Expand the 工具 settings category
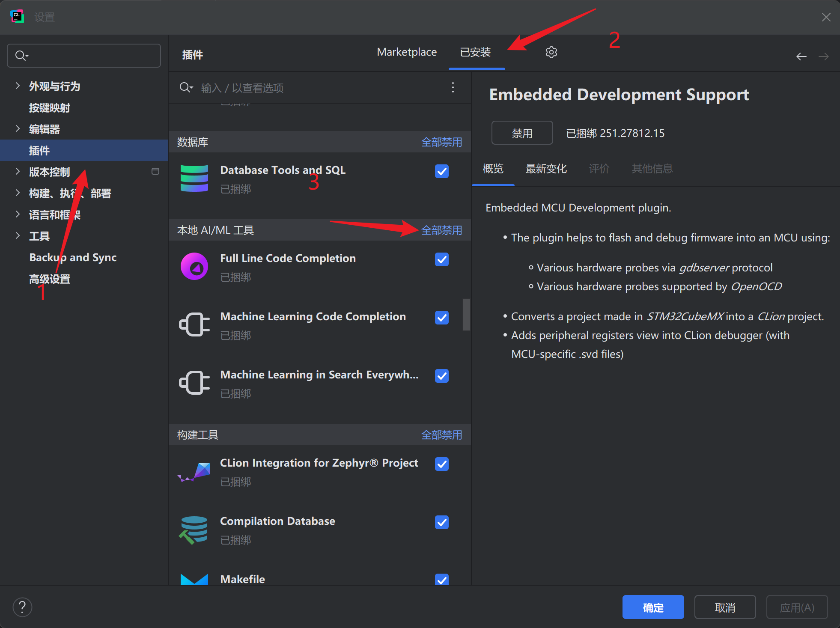 (18, 235)
